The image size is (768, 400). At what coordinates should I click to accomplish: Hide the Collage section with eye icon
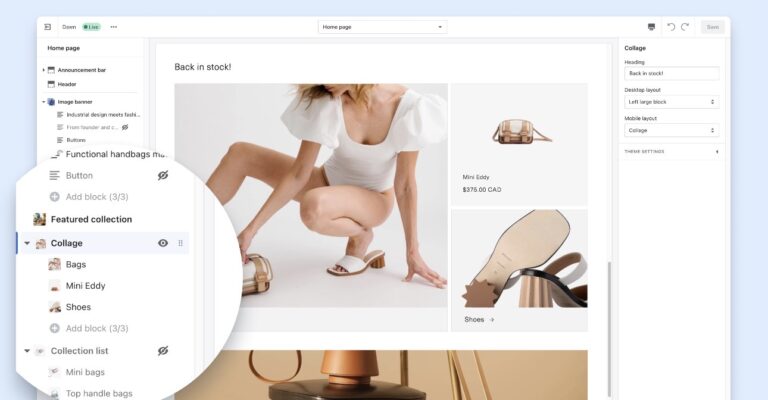point(163,243)
